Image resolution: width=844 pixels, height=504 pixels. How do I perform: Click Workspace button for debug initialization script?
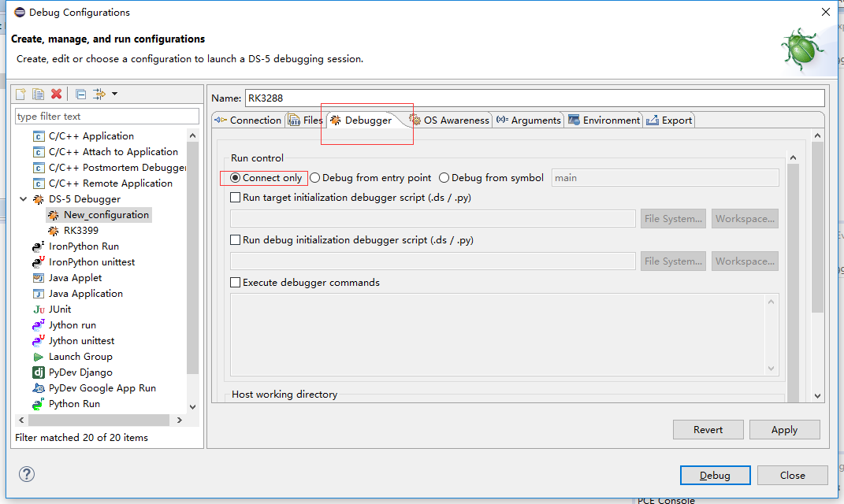pyautogui.click(x=745, y=261)
